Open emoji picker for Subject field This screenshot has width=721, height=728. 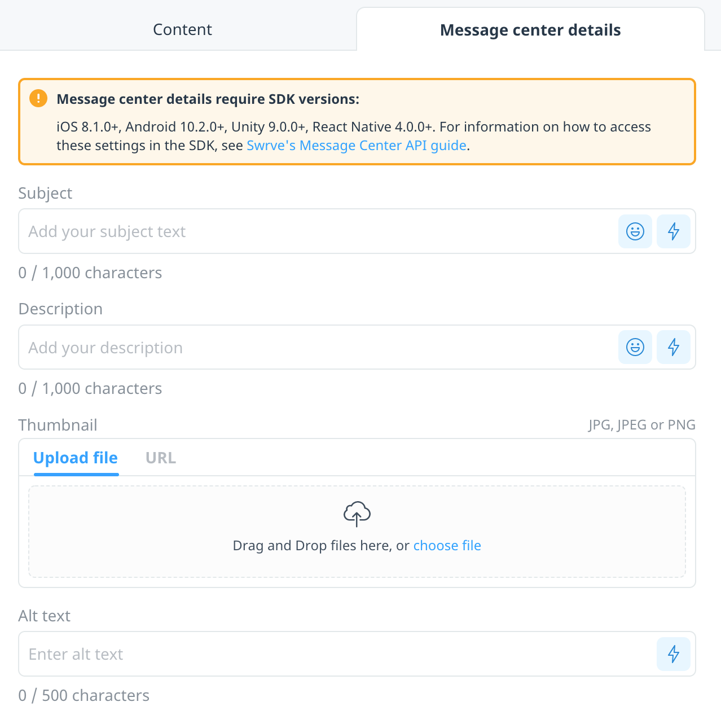coord(635,231)
